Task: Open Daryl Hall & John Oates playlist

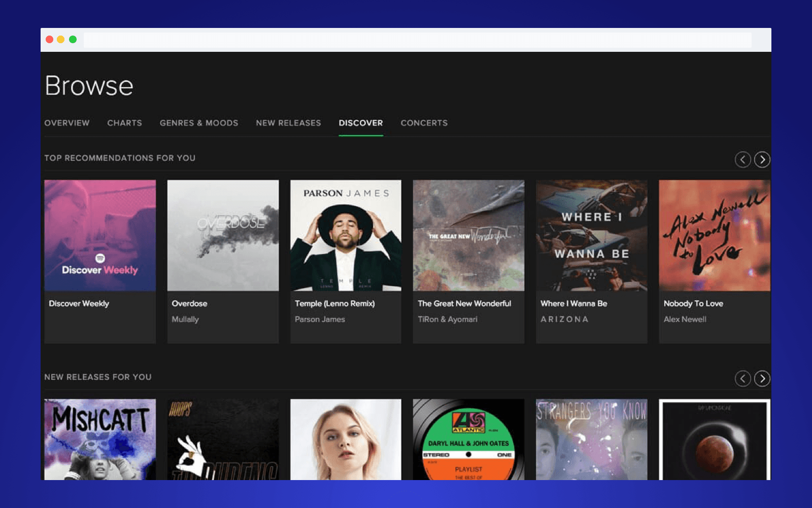Action: [468, 439]
